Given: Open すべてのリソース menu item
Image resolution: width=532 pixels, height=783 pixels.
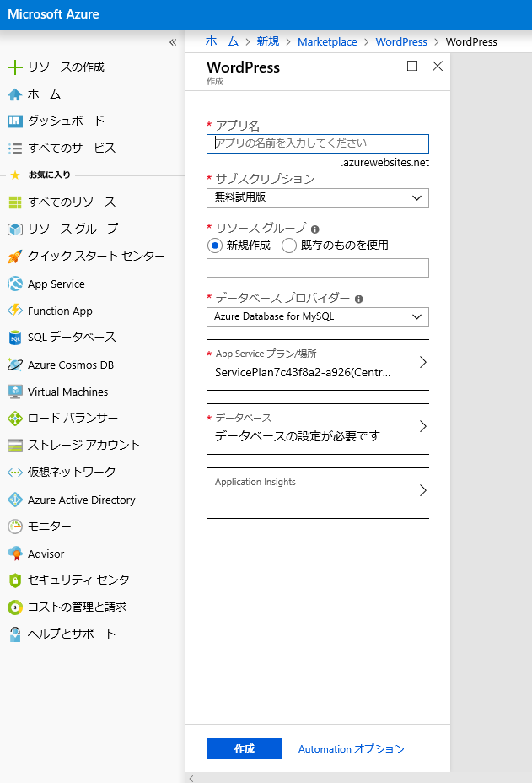Looking at the screenshot, I should point(72,202).
